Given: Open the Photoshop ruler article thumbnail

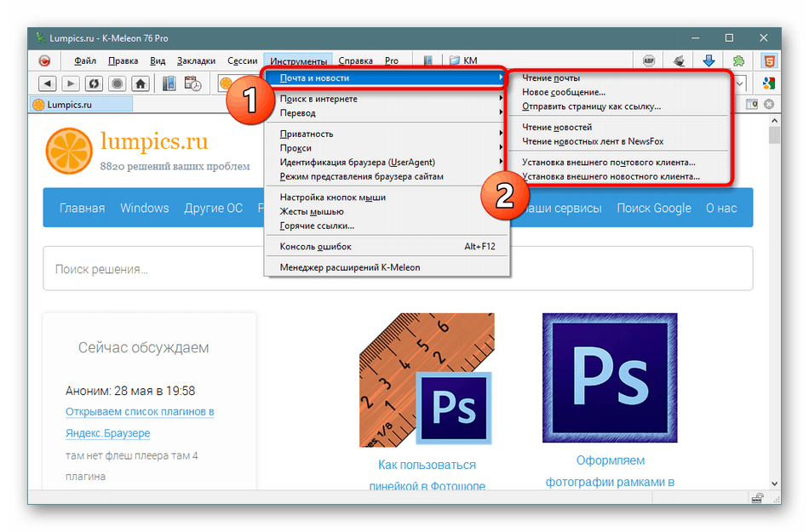Looking at the screenshot, I should 427,380.
